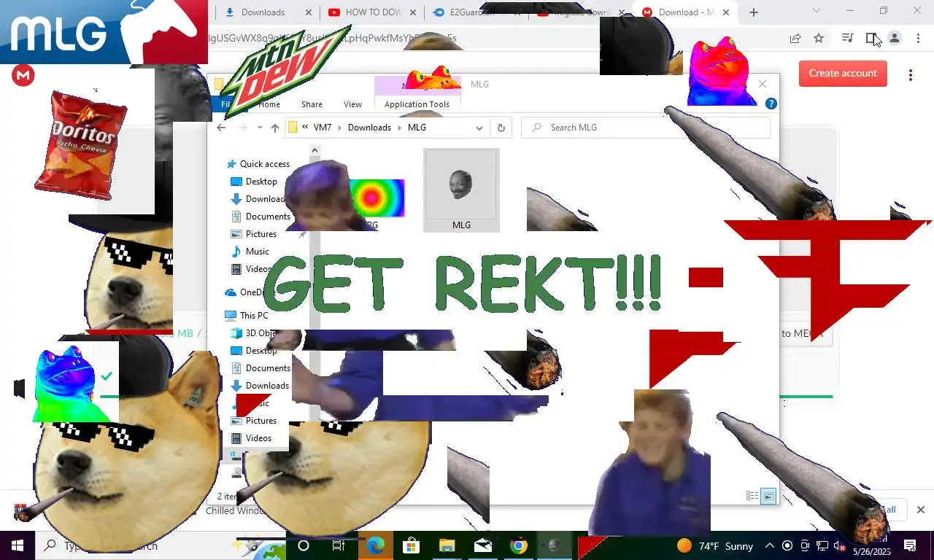934x560 pixels.
Task: Click the Search MLG field
Action: coord(646,128)
